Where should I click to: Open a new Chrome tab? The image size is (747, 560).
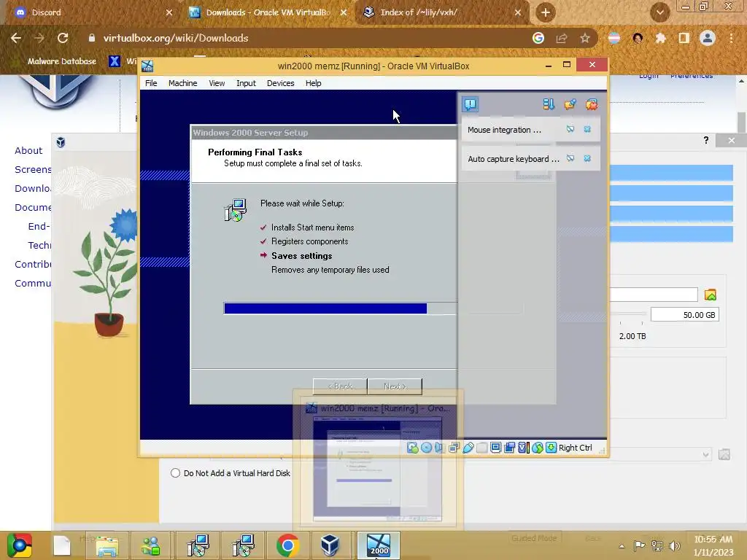(x=546, y=12)
